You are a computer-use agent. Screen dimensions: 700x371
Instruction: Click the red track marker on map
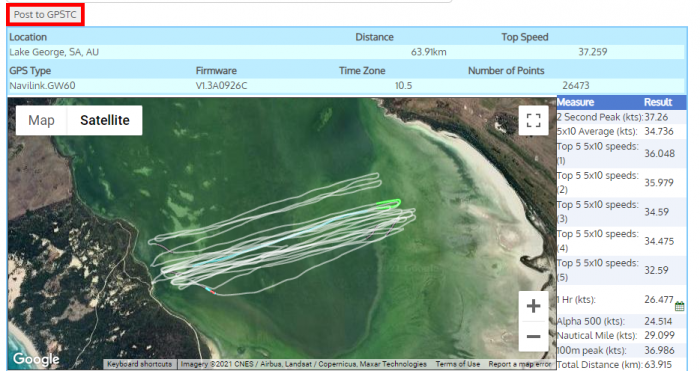tap(213, 292)
